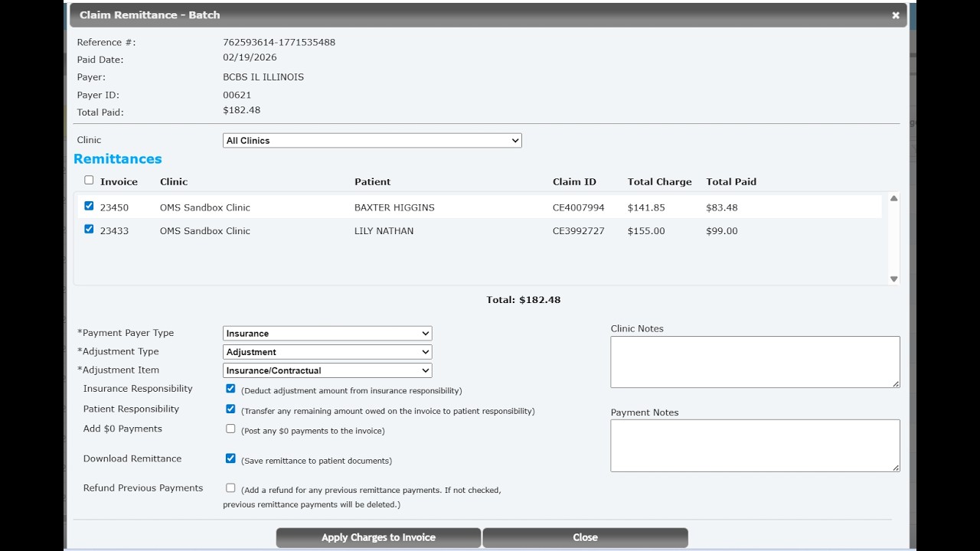Open the Adjustment Item dropdown

tap(328, 370)
